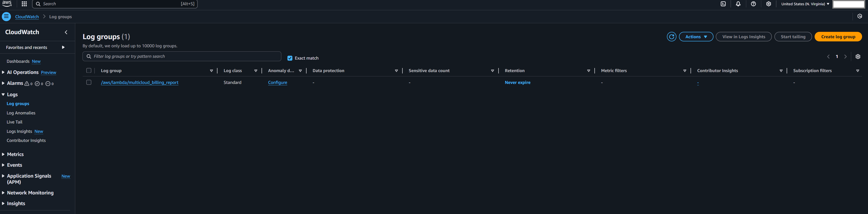Image resolution: width=868 pixels, height=214 pixels.
Task: Click Never expire retention link
Action: click(518, 83)
